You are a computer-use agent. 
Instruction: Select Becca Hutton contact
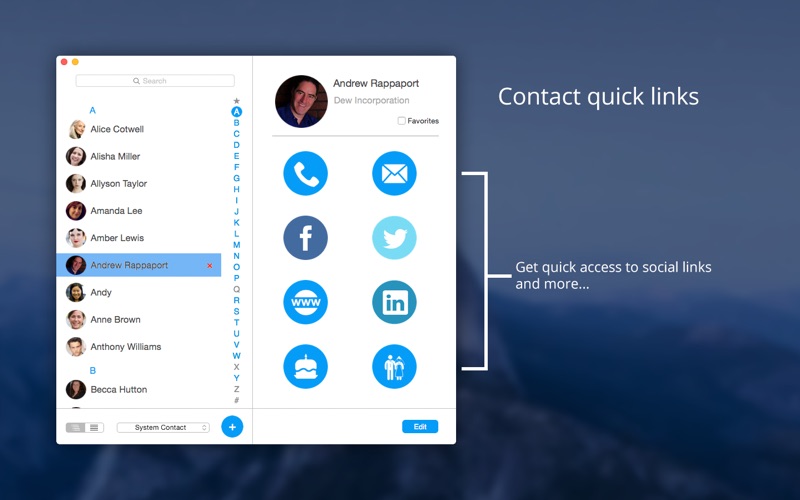pos(139,389)
